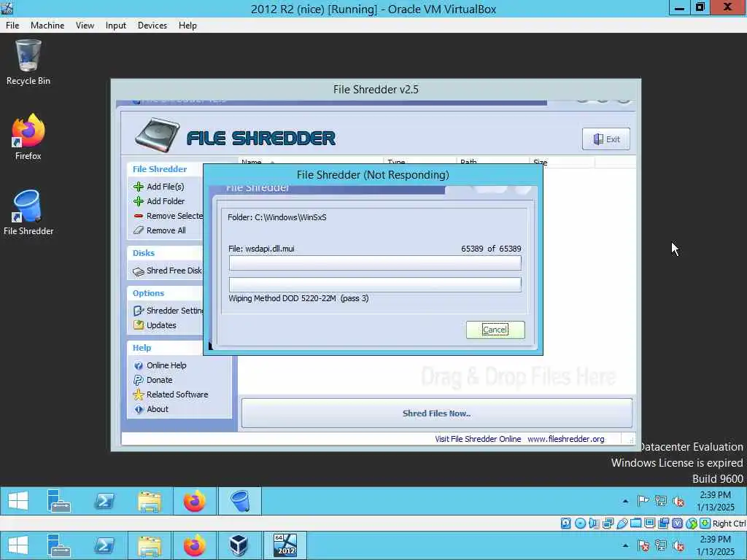Viewport: 747px width, 560px height.
Task: Click the VirtualBox optical disc indicator
Action: click(580, 524)
